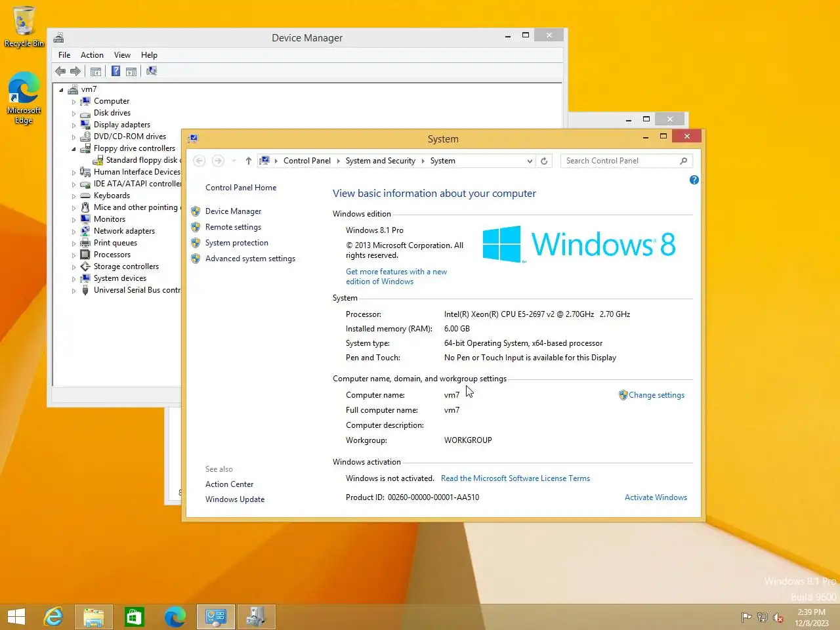The width and height of the screenshot is (840, 630).
Task: Click the network icon in system tray
Action: [x=762, y=618]
